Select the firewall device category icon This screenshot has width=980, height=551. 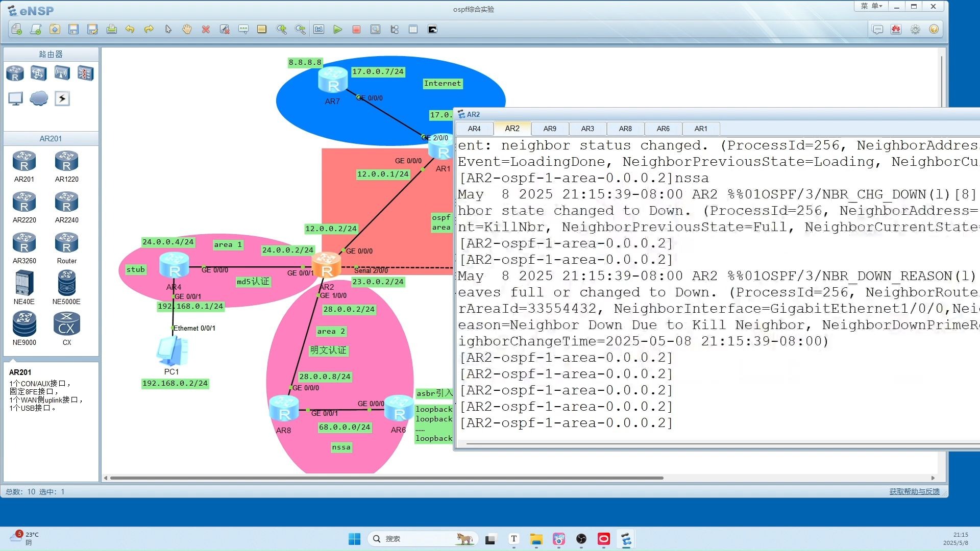85,73
